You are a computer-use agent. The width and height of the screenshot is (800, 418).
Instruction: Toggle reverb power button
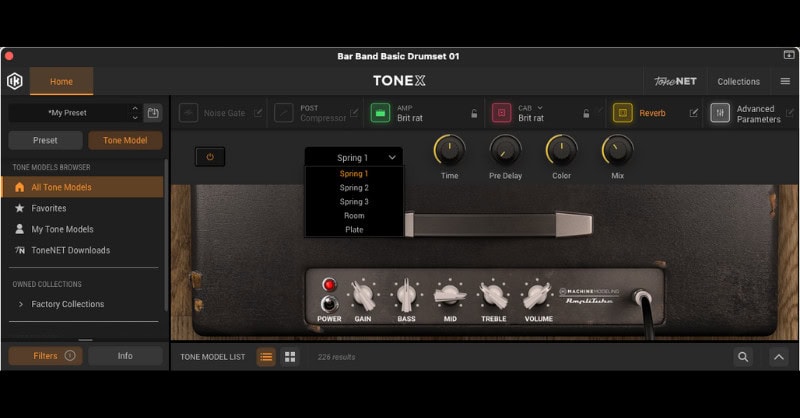210,157
